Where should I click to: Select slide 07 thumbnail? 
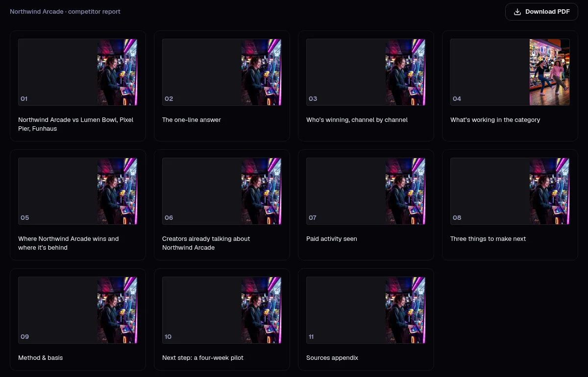click(x=366, y=191)
